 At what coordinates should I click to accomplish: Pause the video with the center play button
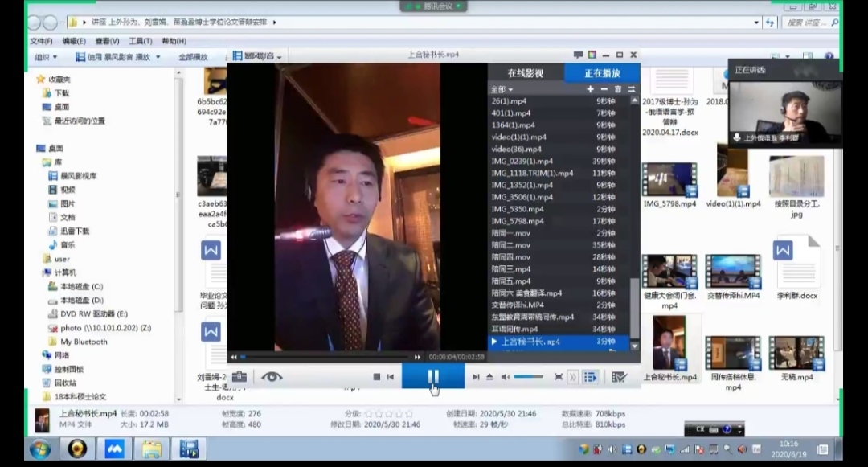pyautogui.click(x=433, y=376)
